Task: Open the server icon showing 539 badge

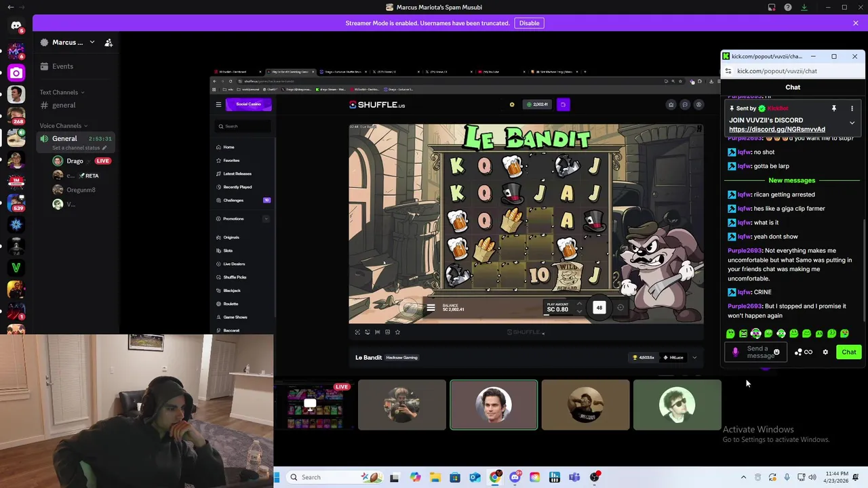Action: 16,202
